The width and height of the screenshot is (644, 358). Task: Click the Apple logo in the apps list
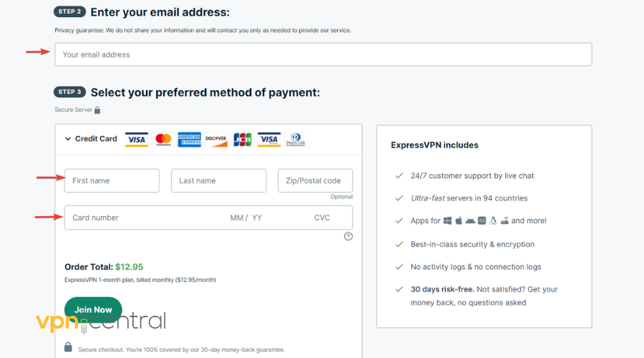click(x=459, y=221)
